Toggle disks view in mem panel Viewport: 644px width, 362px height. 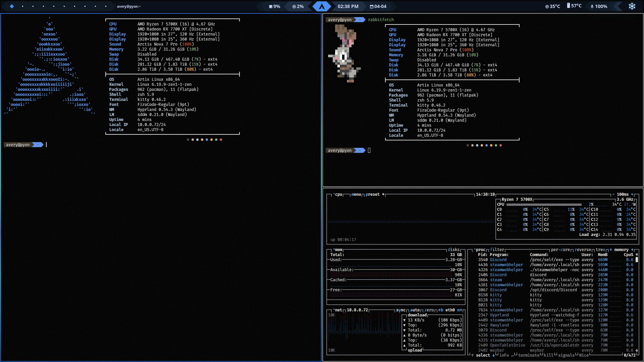click(453, 250)
